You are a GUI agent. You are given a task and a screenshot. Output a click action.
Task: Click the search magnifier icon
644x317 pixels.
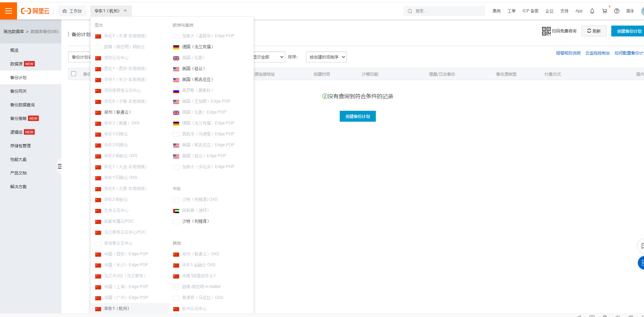[410, 11]
